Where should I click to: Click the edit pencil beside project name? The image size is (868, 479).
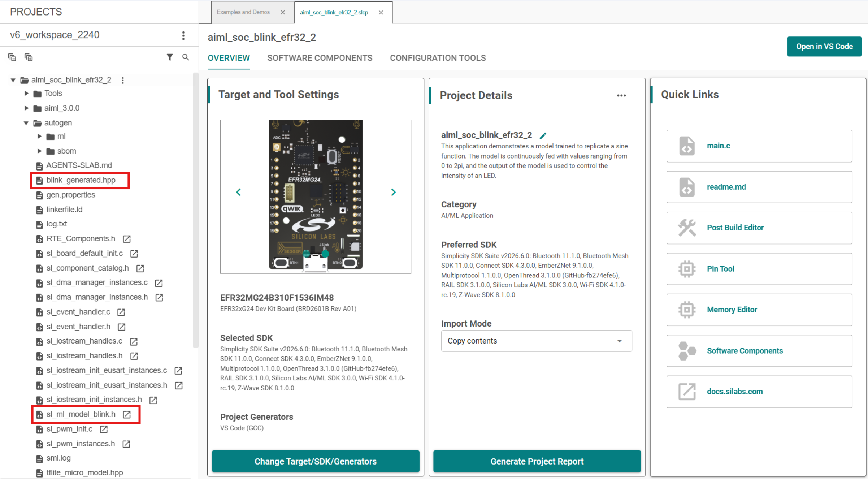(x=543, y=135)
